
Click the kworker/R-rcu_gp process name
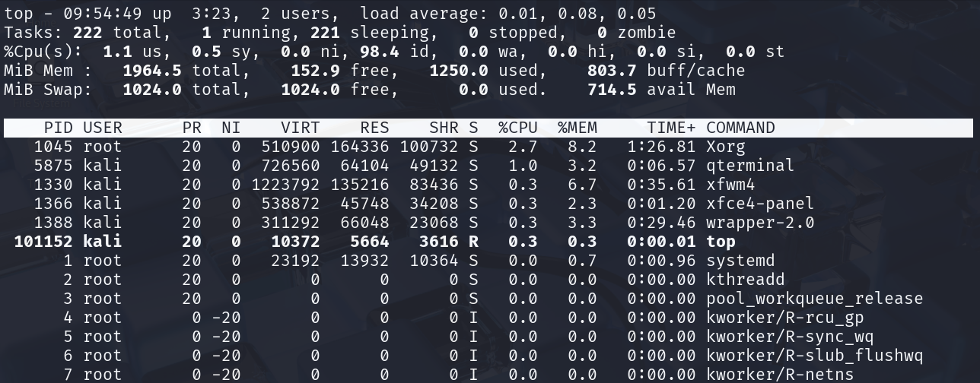pyautogui.click(x=784, y=318)
